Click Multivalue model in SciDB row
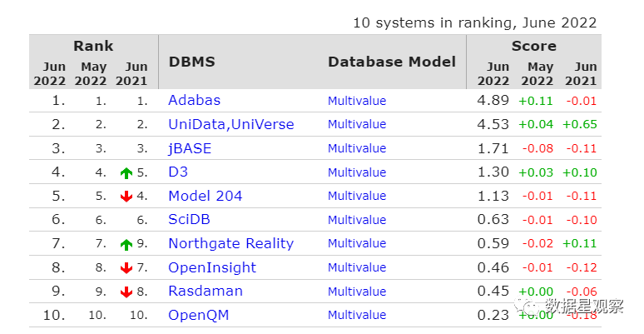Viewport: 644px width, 334px height. (x=357, y=220)
